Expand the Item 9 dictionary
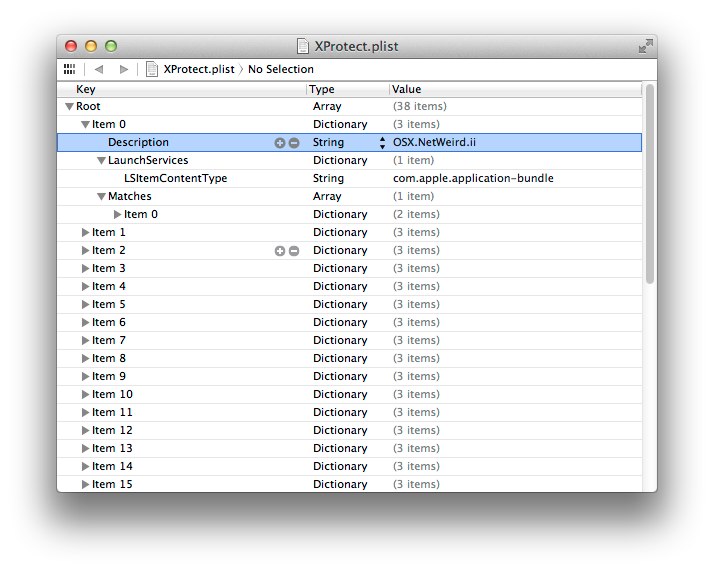Screen dimensions: 714x571 (x=85, y=377)
